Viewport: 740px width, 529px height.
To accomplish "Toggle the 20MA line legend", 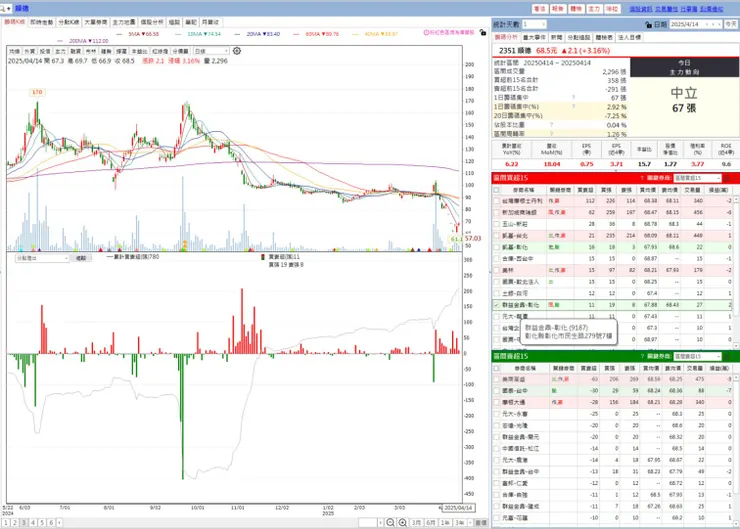I will pos(258,34).
